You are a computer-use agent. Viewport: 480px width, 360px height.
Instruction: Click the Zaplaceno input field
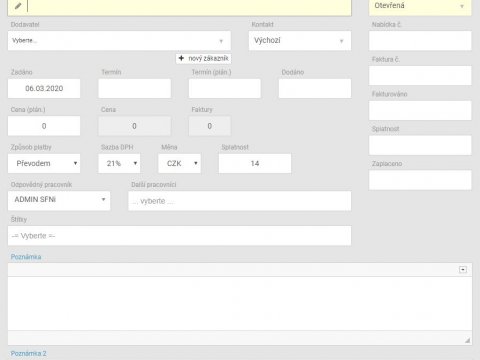420,180
